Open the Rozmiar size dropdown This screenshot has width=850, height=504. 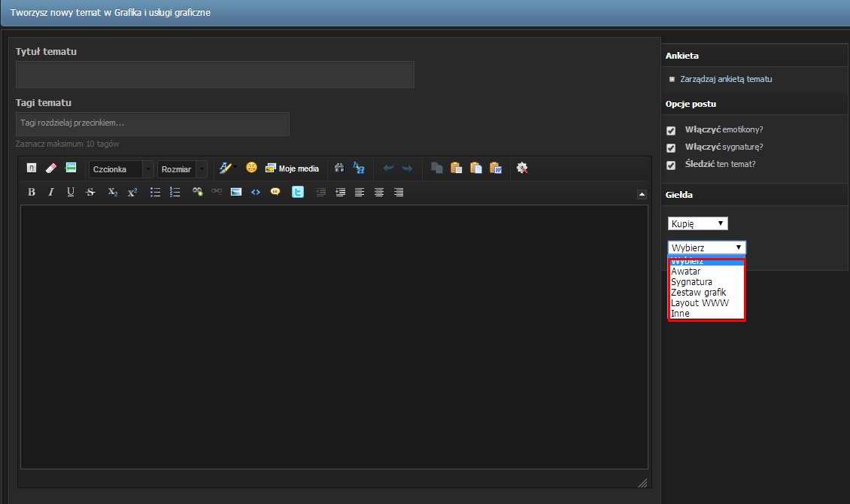[x=182, y=169]
